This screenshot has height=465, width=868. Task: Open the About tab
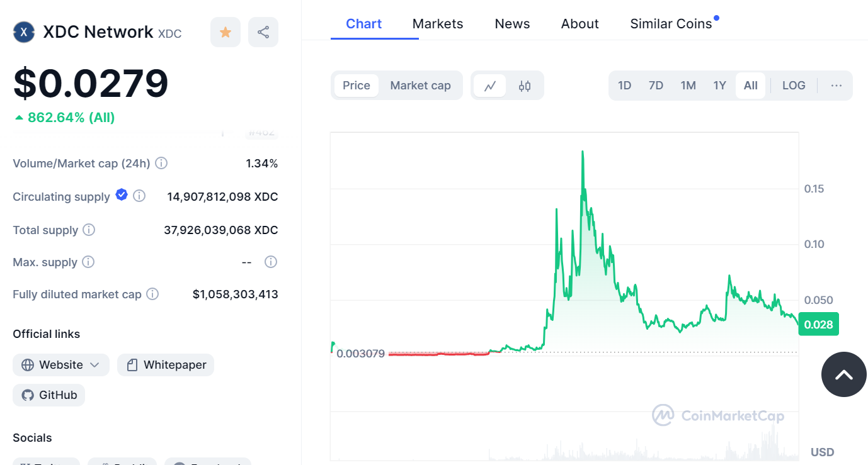pyautogui.click(x=580, y=24)
